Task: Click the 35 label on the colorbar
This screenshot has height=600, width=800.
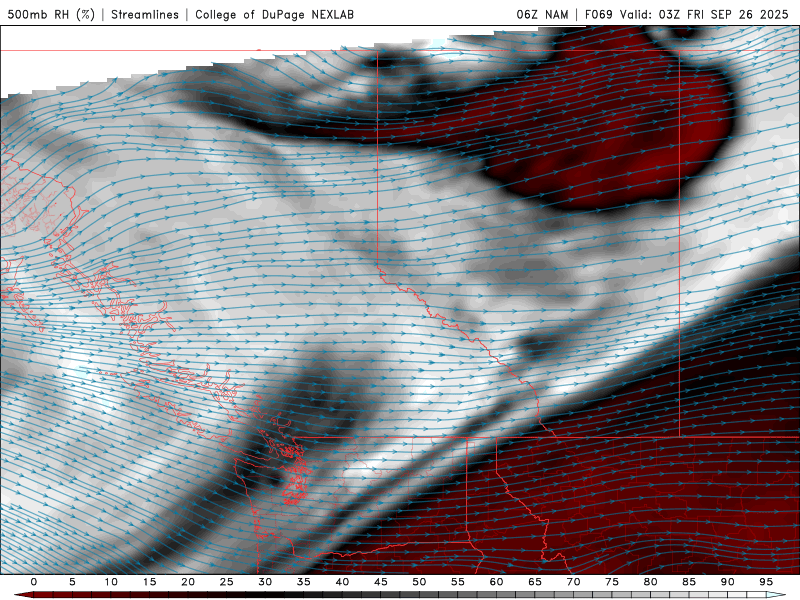Action: pos(304,582)
